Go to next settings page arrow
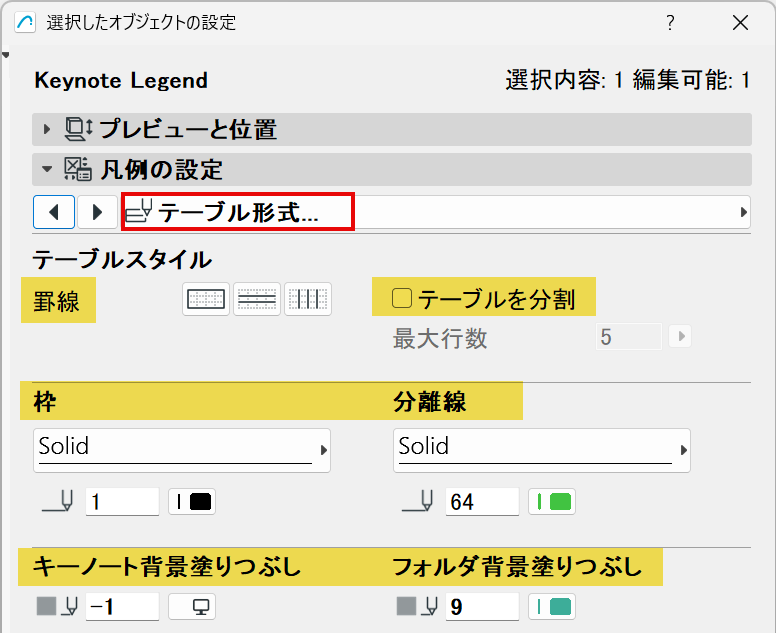 [x=97, y=212]
